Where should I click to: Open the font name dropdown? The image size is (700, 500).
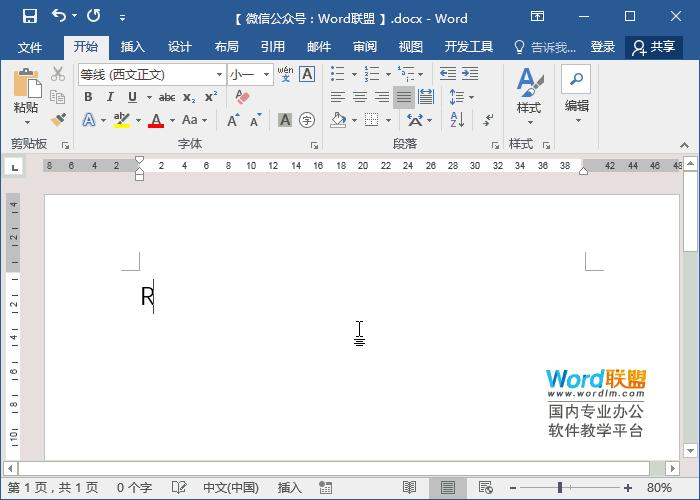point(219,75)
